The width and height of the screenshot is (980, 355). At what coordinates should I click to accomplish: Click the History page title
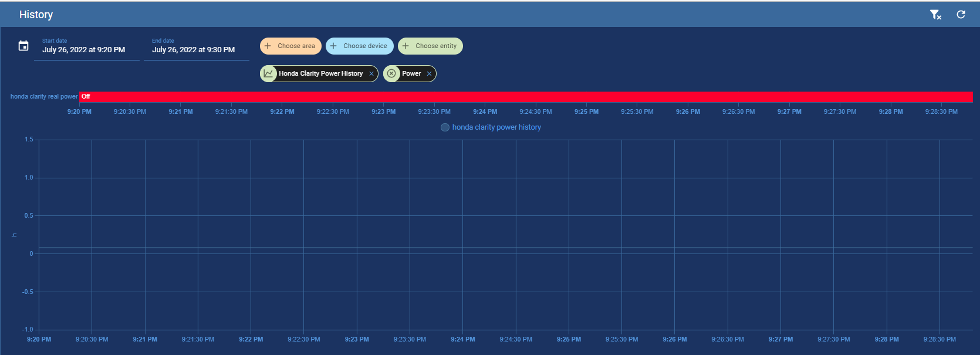(36, 15)
